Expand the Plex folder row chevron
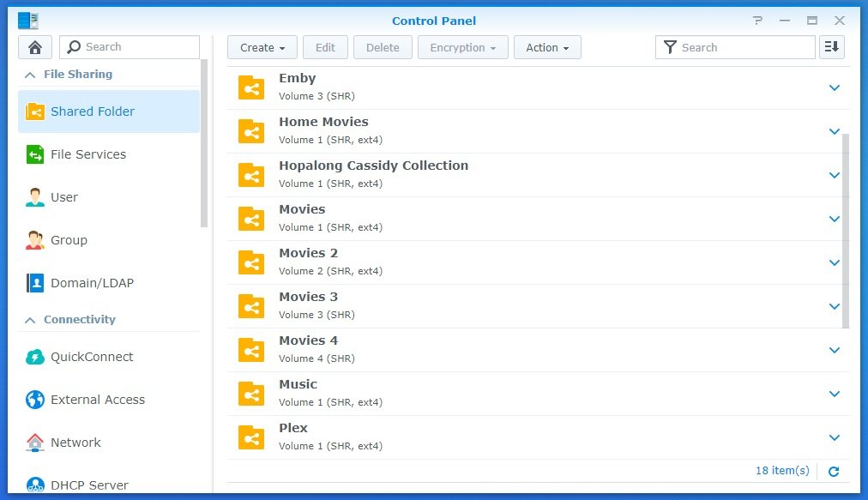The image size is (868, 500). (834, 437)
